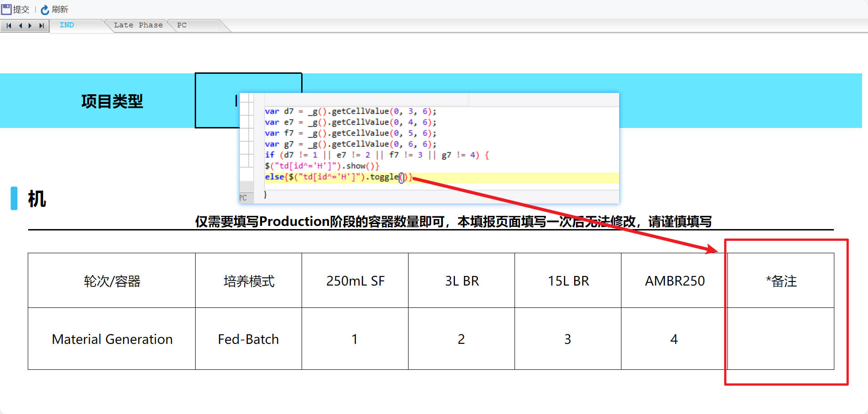Jump to last sheet tab arrow

pos(41,26)
